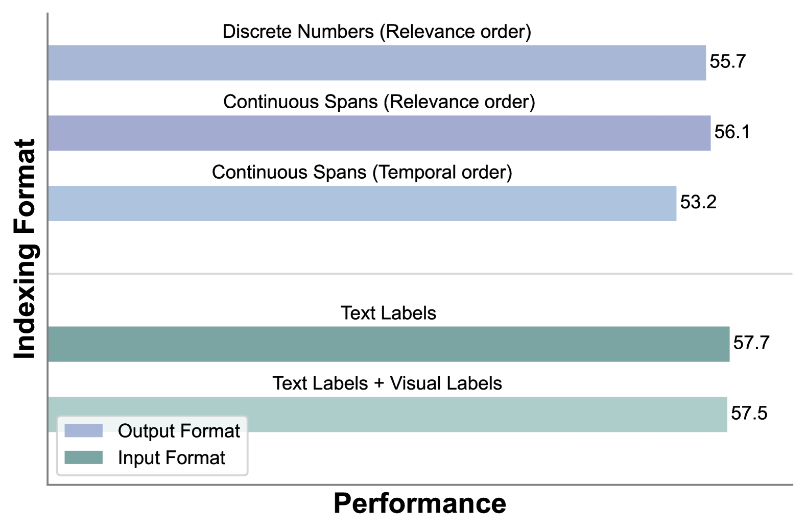Select the Continuous Spans (Temporal order) bar
The height and width of the screenshot is (532, 806).
362,203
